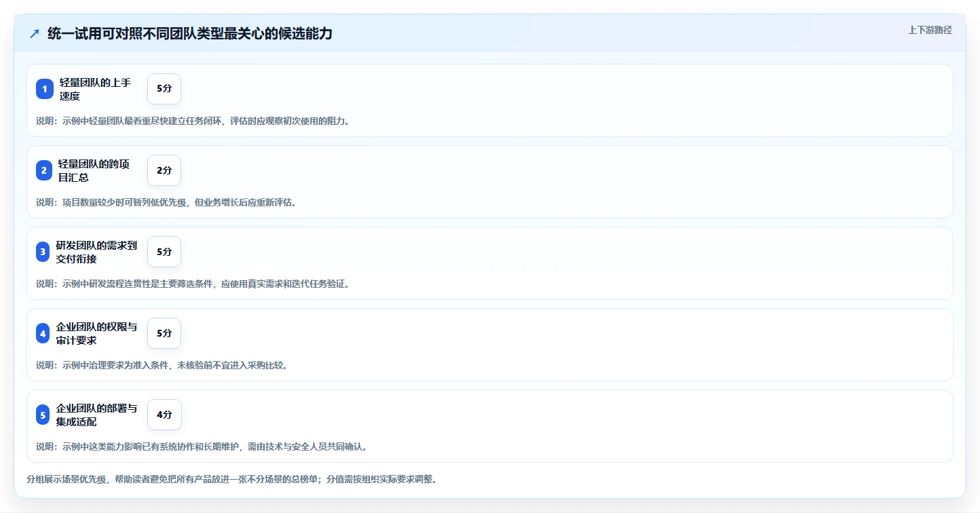
Task: Click the 5分 score for 企业团队的权限与审计要求
Action: point(164,333)
